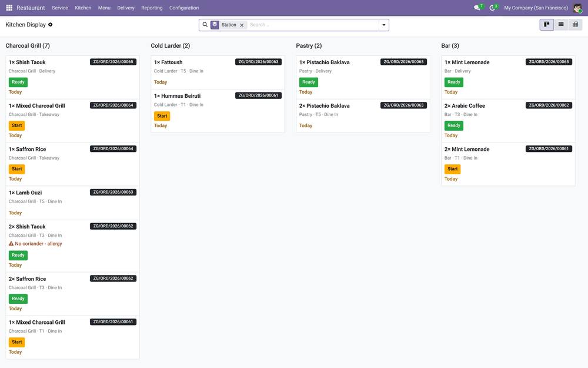The width and height of the screenshot is (588, 368).
Task: Open the 2× Pistachio Baklava card
Action: [363, 115]
